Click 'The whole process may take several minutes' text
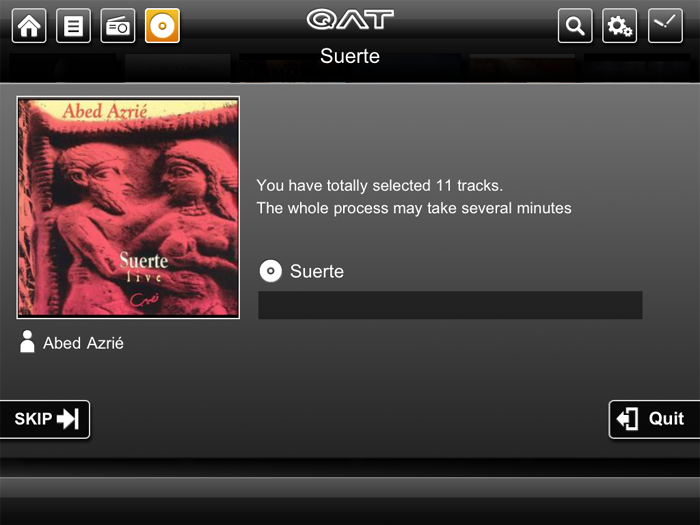 [x=414, y=208]
